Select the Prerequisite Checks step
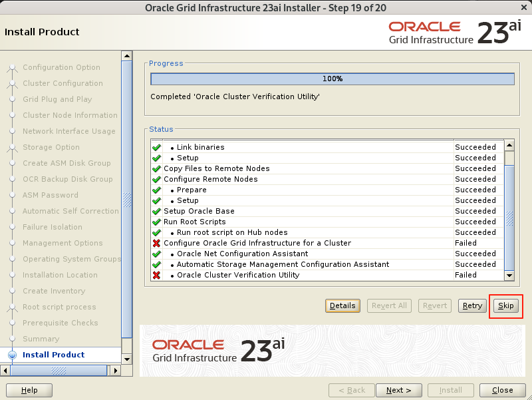 pos(60,323)
